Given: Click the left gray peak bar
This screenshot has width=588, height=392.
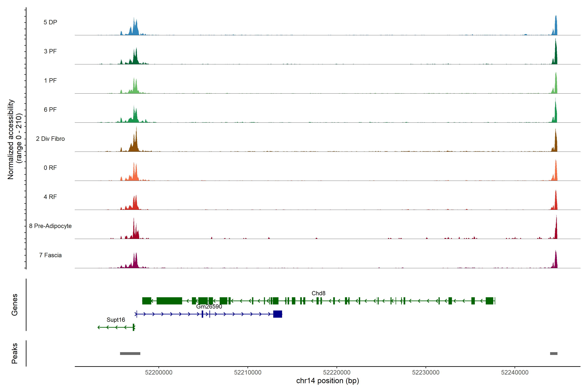Looking at the screenshot, I should (x=130, y=353).
